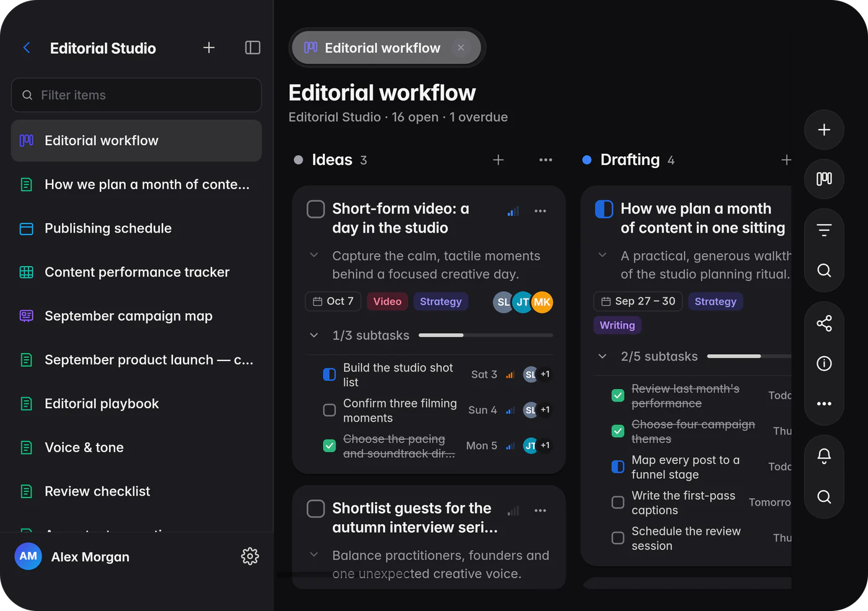The height and width of the screenshot is (611, 868).
Task: Check Write the first-pass captions subtask
Action: pyautogui.click(x=618, y=502)
